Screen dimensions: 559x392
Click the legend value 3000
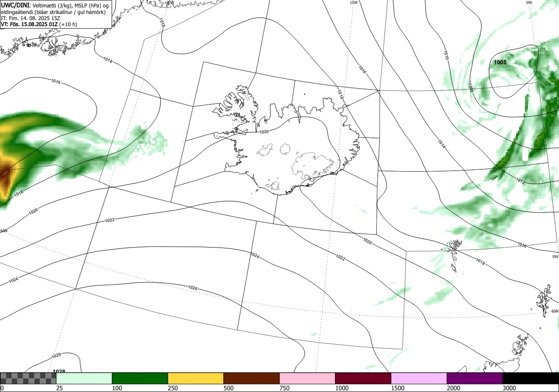tap(509, 388)
